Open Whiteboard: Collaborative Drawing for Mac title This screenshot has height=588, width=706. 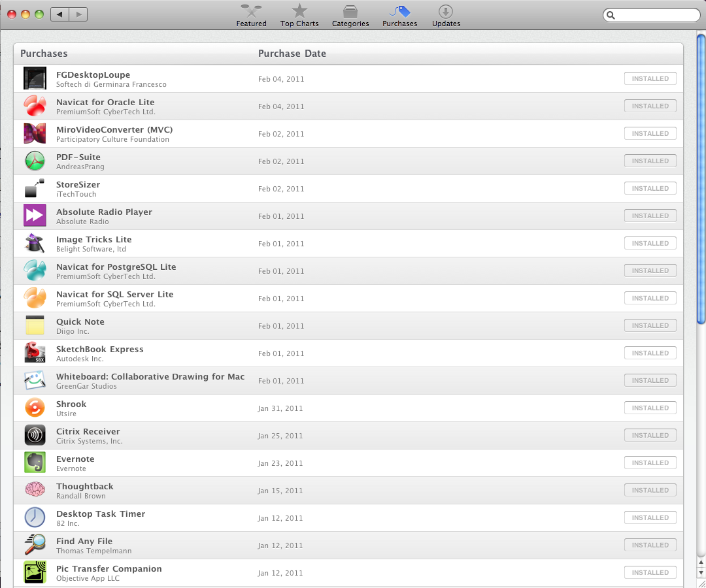tap(150, 376)
